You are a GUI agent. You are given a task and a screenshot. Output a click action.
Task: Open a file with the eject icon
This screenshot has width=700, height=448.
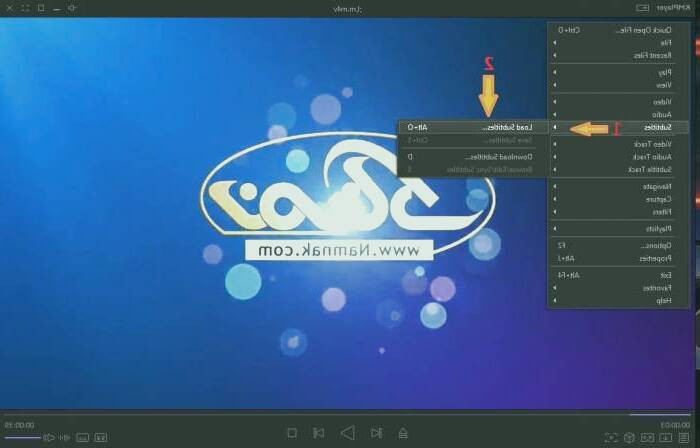coord(403,433)
